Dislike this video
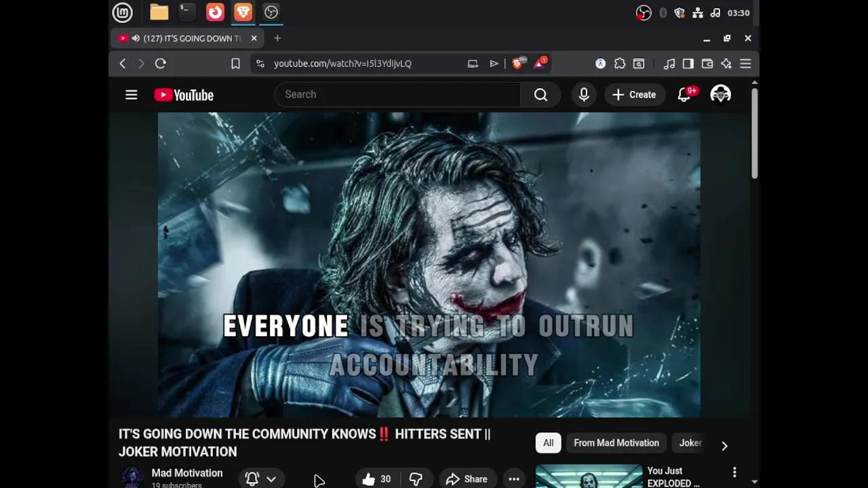 pos(416,479)
